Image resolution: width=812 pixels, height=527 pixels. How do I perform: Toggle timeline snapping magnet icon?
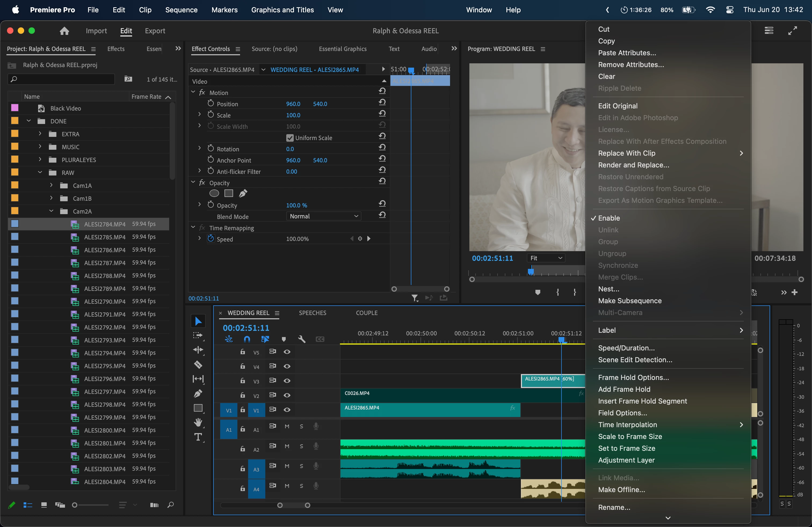point(247,339)
